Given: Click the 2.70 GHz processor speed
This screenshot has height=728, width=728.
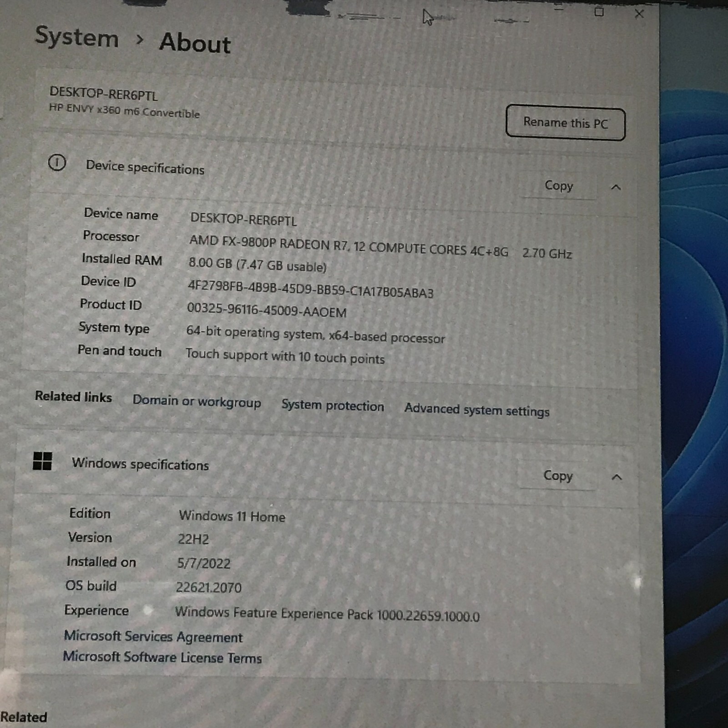Looking at the screenshot, I should click(x=547, y=253).
